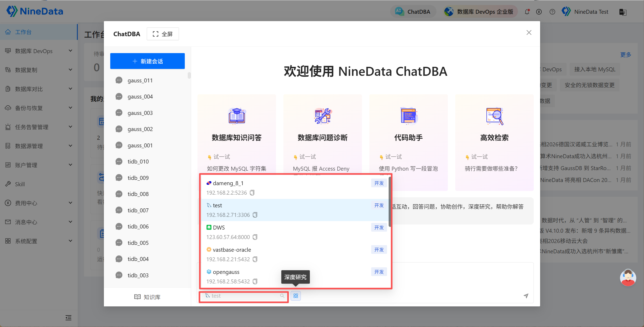Click the conversation list scrollbar
This screenshot has height=327, width=644.
click(x=189, y=75)
